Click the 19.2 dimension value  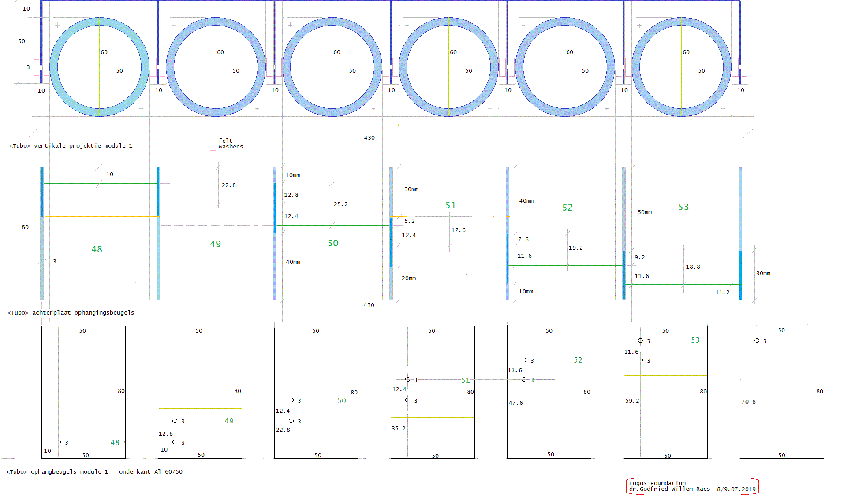click(575, 248)
